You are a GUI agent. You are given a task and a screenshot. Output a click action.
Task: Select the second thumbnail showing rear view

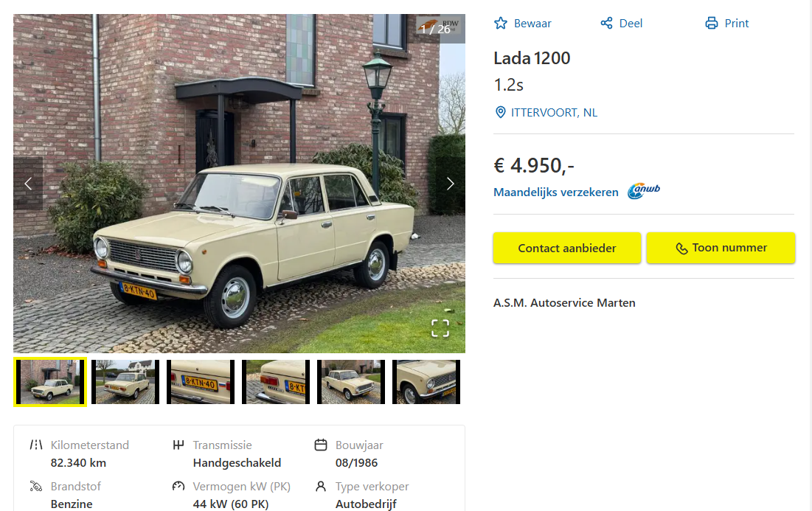pos(125,382)
